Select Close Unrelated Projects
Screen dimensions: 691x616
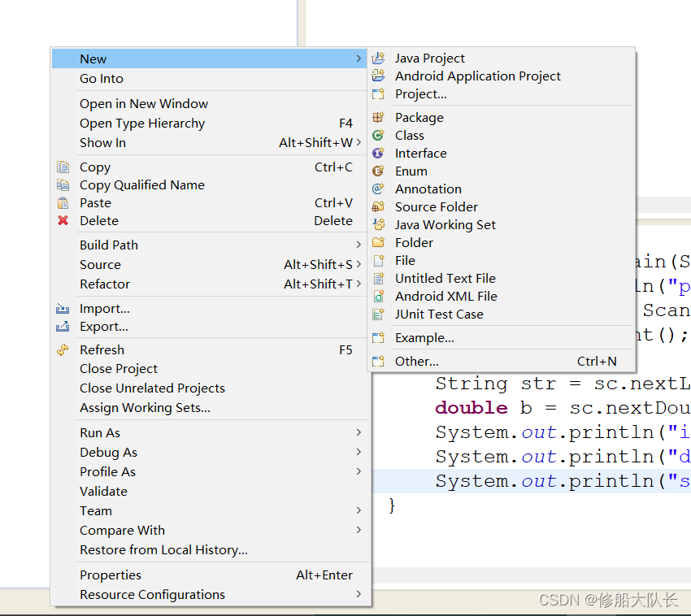pos(211,388)
